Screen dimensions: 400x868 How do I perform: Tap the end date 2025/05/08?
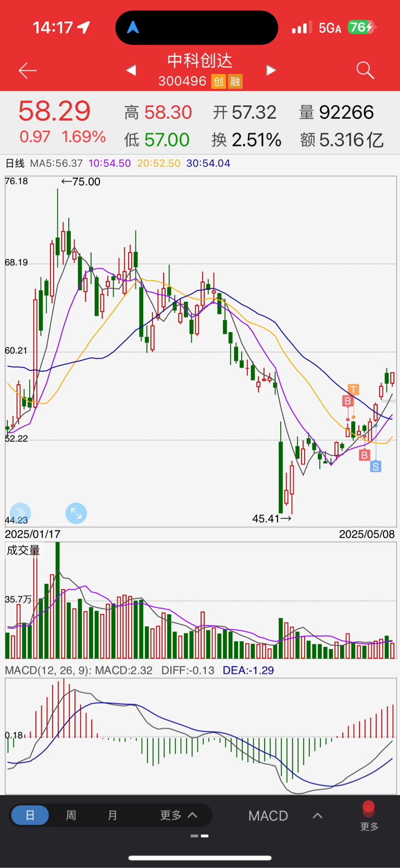[367, 534]
